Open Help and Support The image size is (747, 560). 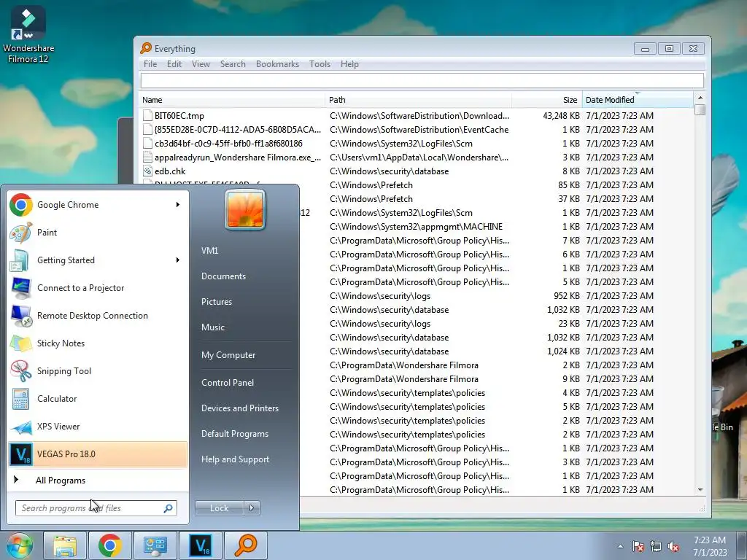click(236, 459)
